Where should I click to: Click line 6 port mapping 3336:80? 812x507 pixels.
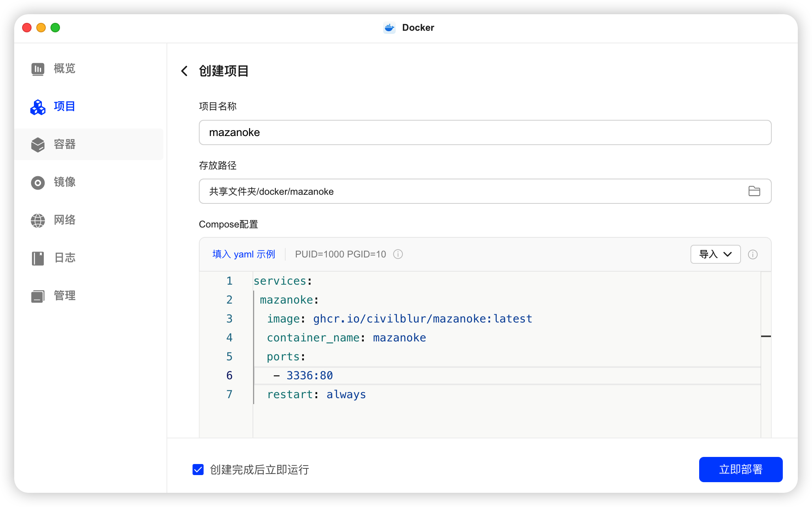pyautogui.click(x=309, y=376)
